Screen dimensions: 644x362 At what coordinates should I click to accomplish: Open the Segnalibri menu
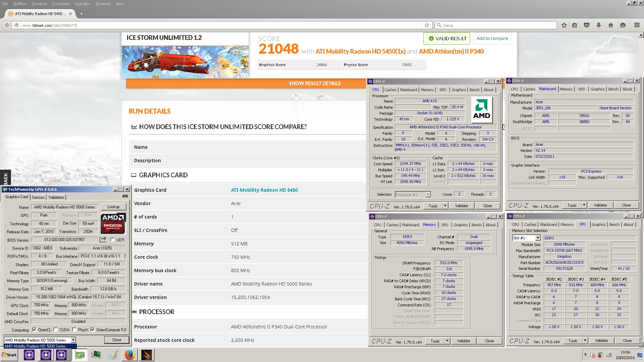pyautogui.click(x=82, y=4)
